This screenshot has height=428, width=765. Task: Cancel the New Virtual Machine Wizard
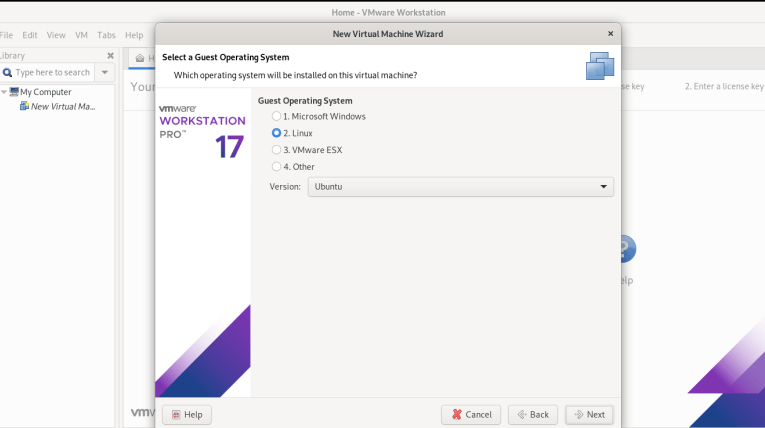471,415
